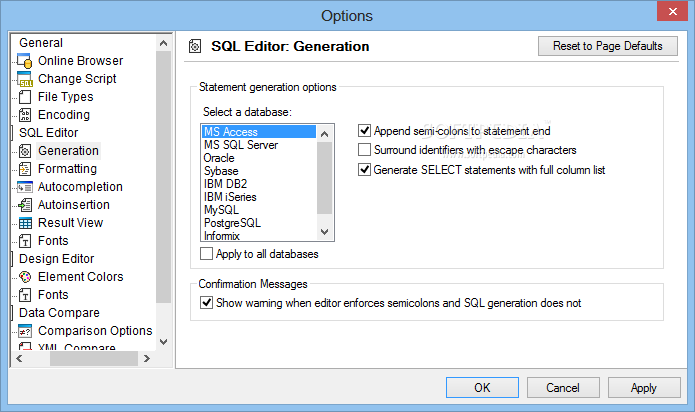Screen dimensions: 695x412
Task: Click the tree panel down arrow
Action: click(x=164, y=342)
